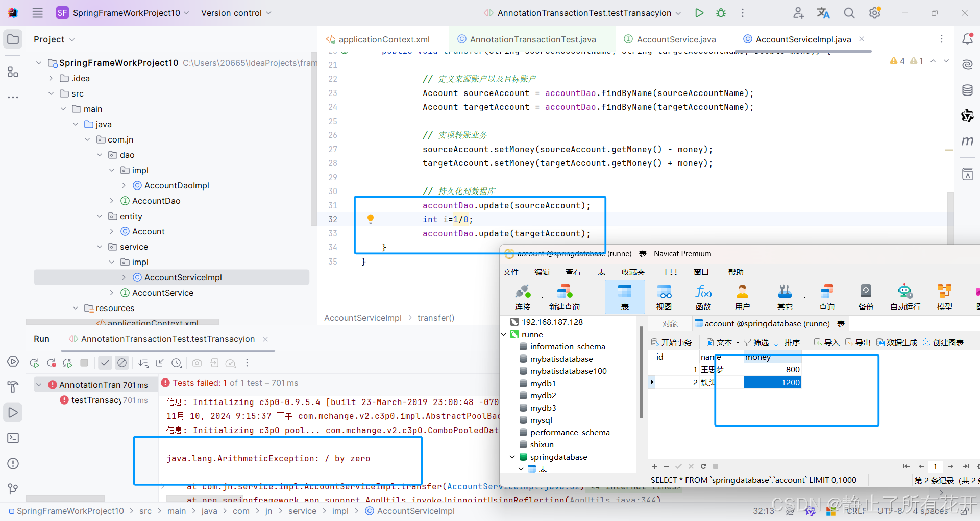This screenshot has height=521, width=980.
Task: Collapse the resources folder
Action: coord(75,308)
